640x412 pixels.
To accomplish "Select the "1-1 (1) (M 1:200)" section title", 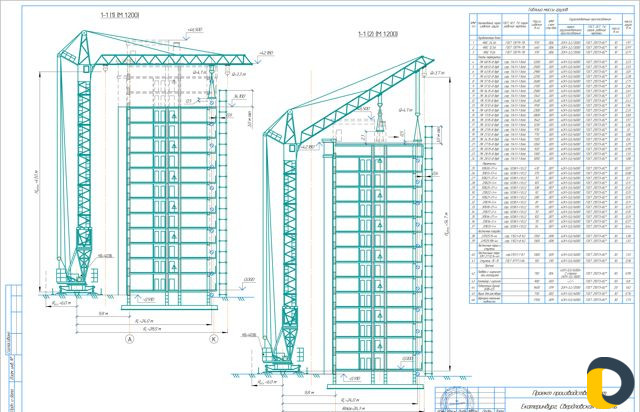I will point(120,15).
